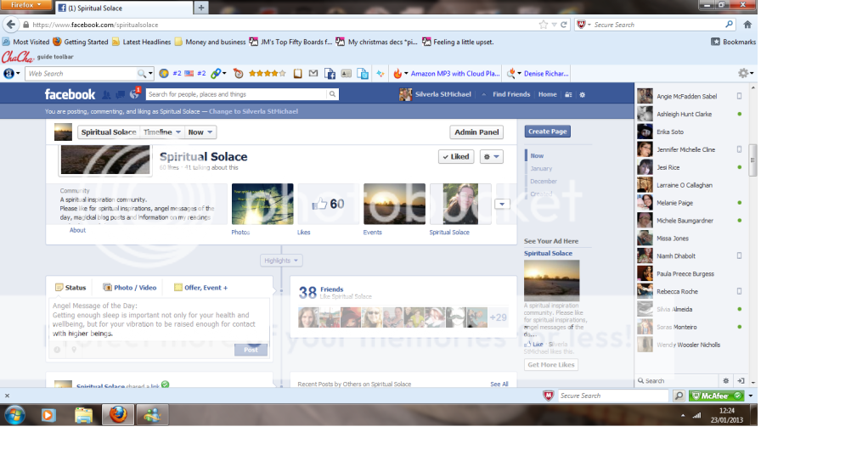Open the Latest Headlines bookmark
This screenshot has width=868, height=449.
click(x=142, y=42)
